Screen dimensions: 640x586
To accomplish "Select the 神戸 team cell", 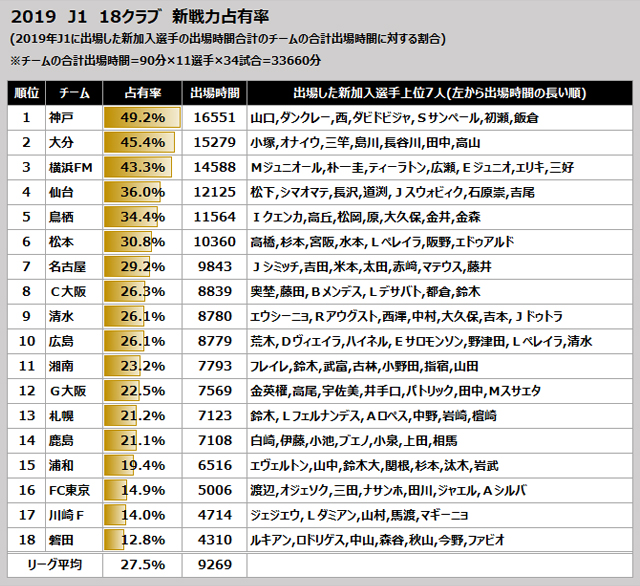I will click(78, 117).
